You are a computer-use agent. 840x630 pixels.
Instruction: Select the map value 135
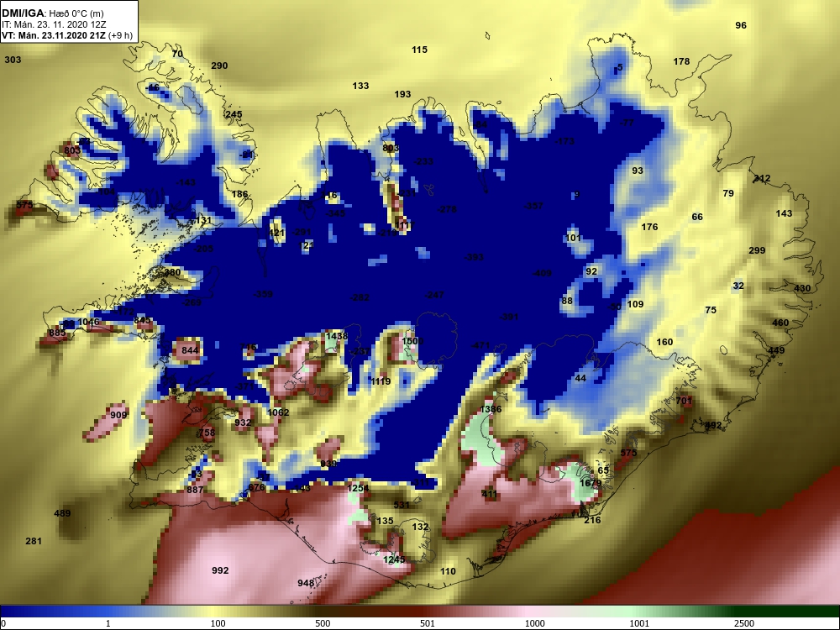[x=385, y=522]
